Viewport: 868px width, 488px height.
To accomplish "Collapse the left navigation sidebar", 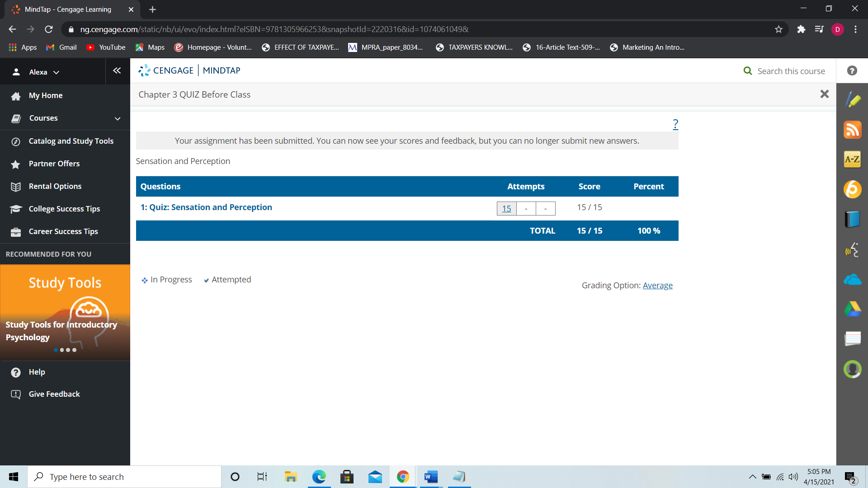I will [117, 70].
